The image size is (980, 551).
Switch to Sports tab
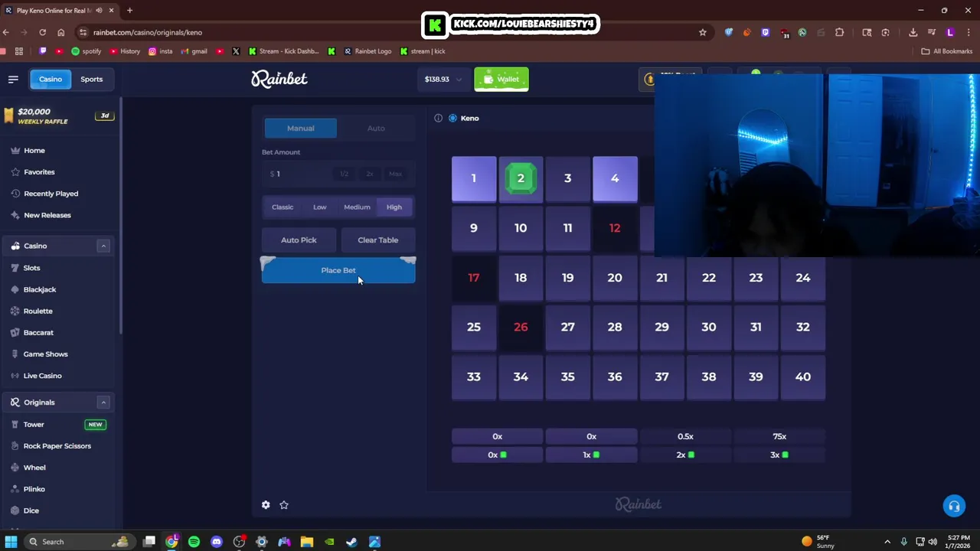(92, 80)
